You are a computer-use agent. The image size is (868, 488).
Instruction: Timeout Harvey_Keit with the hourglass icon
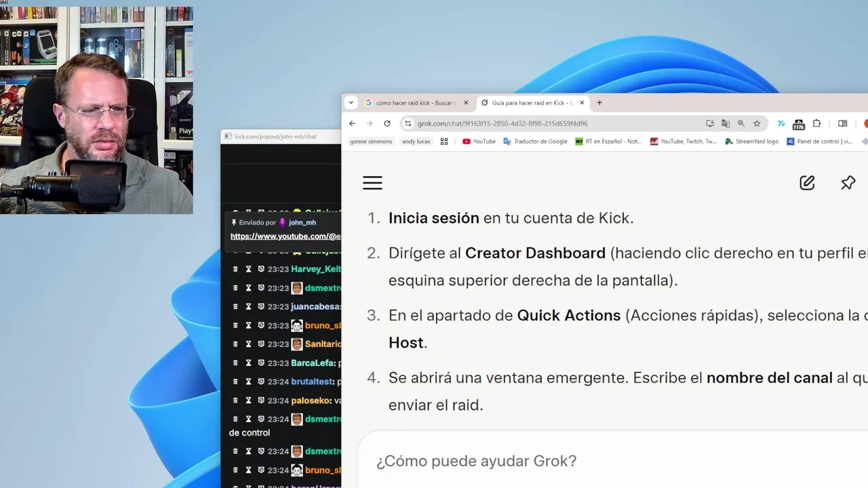(248, 269)
